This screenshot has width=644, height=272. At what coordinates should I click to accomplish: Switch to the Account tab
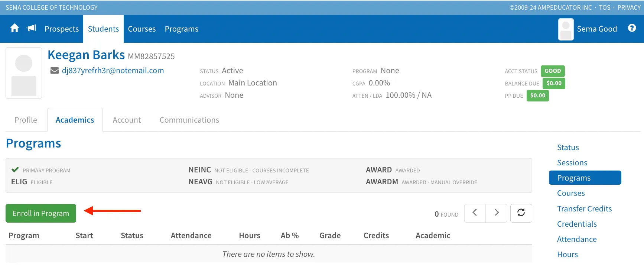click(127, 120)
